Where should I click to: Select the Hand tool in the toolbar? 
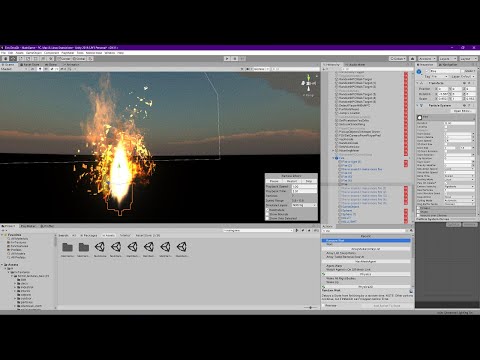pos(5,59)
